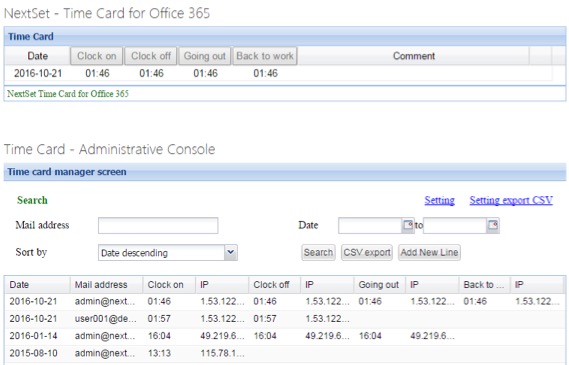Click the 115.78.1... IP cell
569x365 pixels.
pyautogui.click(x=222, y=353)
